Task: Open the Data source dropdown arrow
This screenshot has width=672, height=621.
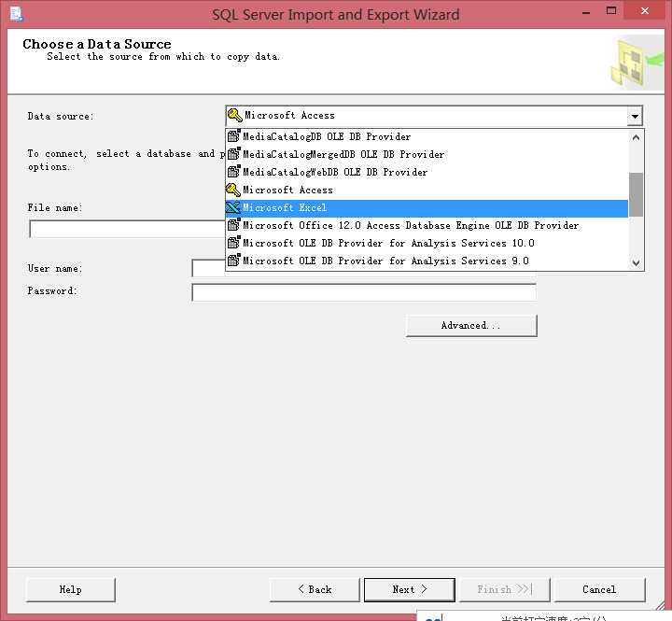Action: point(635,116)
